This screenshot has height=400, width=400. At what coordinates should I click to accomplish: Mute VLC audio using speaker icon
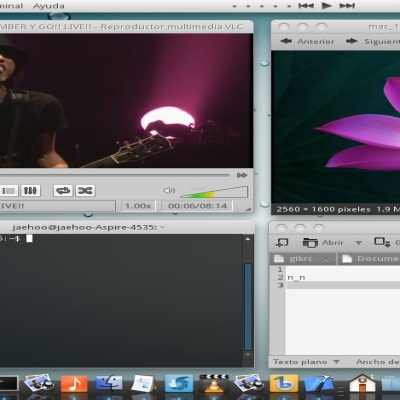[169, 190]
